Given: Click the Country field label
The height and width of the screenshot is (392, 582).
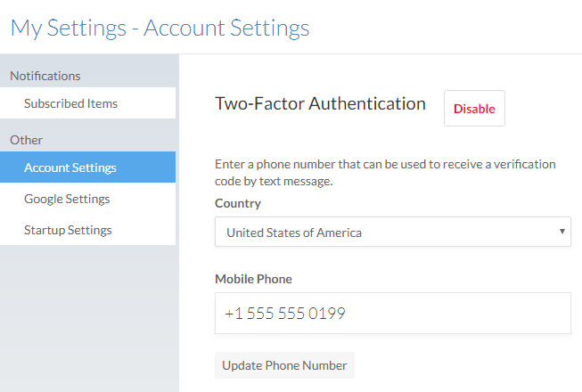Looking at the screenshot, I should (238, 203).
